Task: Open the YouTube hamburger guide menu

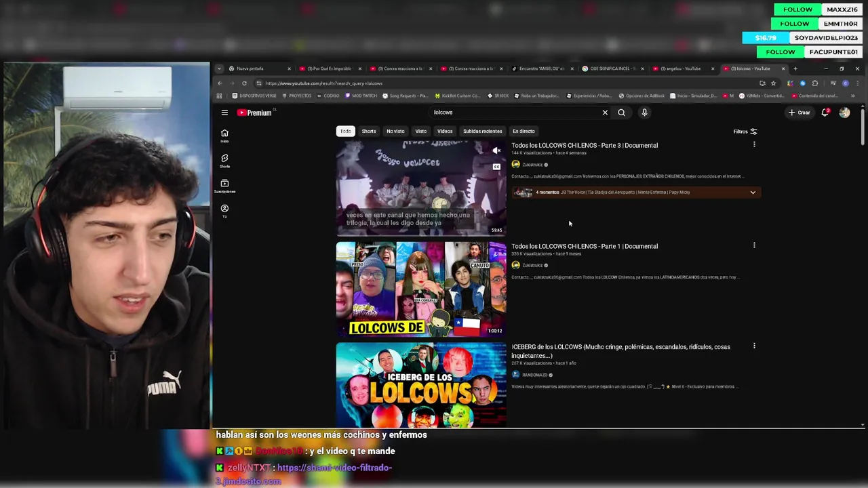Action: (224, 113)
